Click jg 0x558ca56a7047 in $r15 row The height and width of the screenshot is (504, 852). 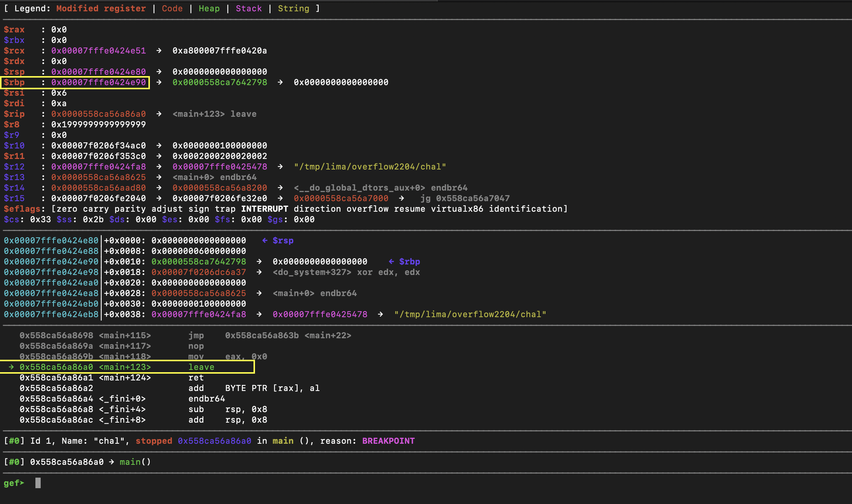[465, 198]
